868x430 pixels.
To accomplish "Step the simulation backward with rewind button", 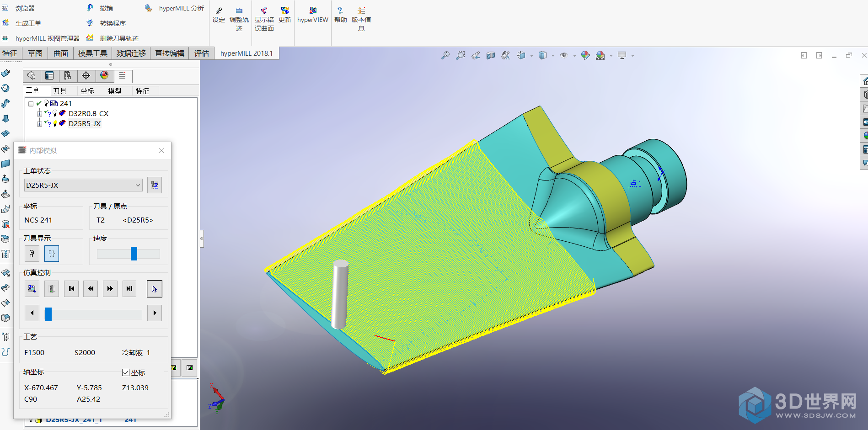I will 91,289.
